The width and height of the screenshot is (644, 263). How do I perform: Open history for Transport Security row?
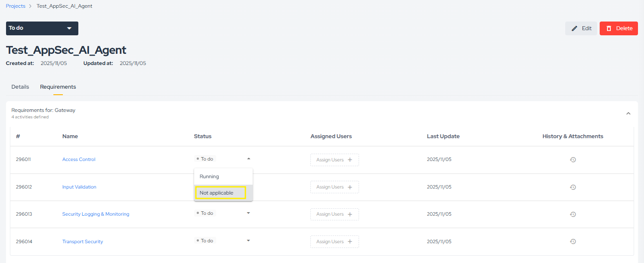tap(573, 241)
